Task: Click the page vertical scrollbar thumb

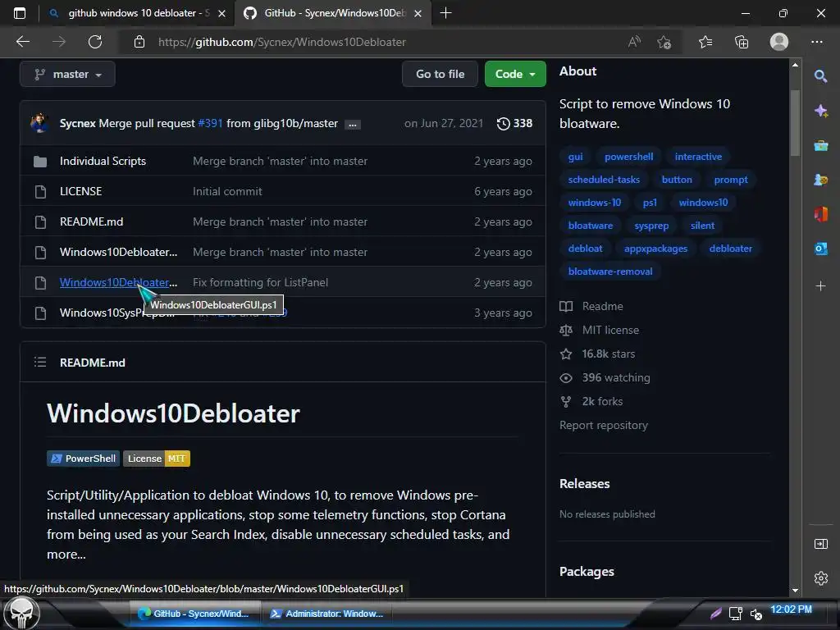Action: pyautogui.click(x=795, y=123)
